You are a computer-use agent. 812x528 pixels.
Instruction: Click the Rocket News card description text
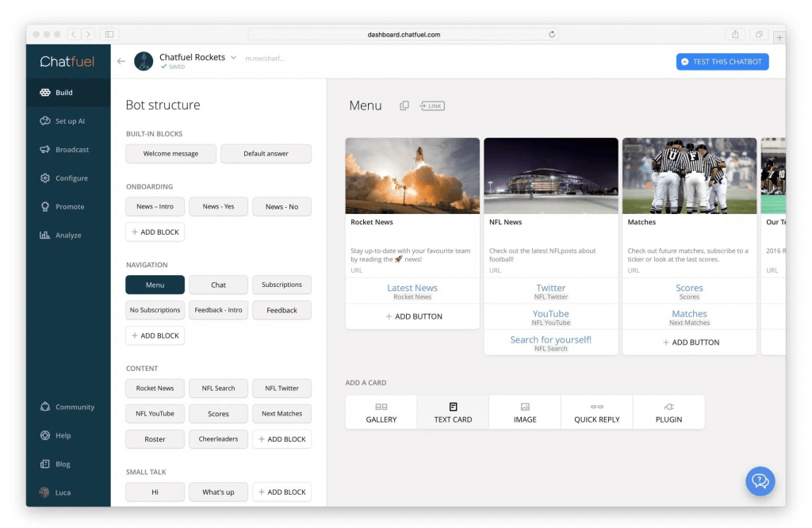tap(411, 255)
